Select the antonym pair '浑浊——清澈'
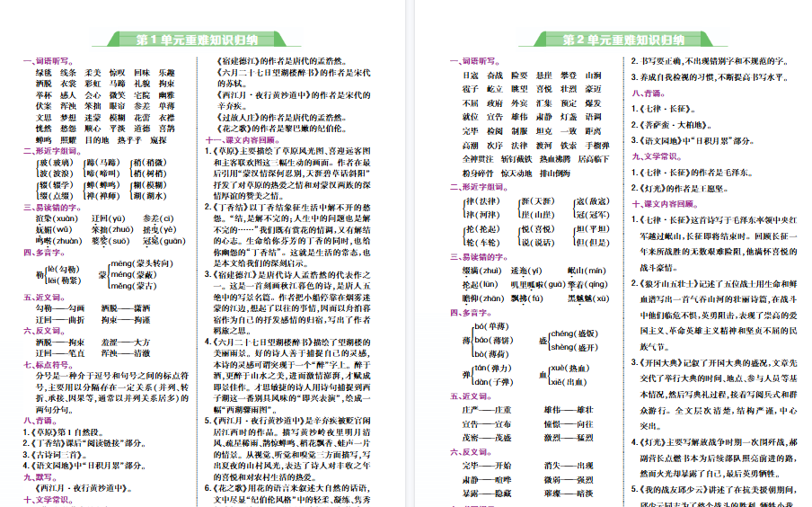812x507 pixels. coord(126,353)
